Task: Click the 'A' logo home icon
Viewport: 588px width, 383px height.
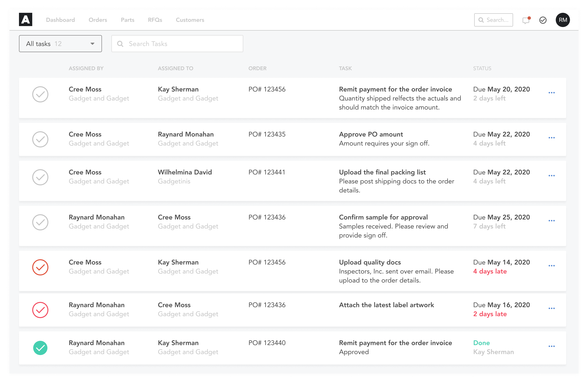Action: 25,20
